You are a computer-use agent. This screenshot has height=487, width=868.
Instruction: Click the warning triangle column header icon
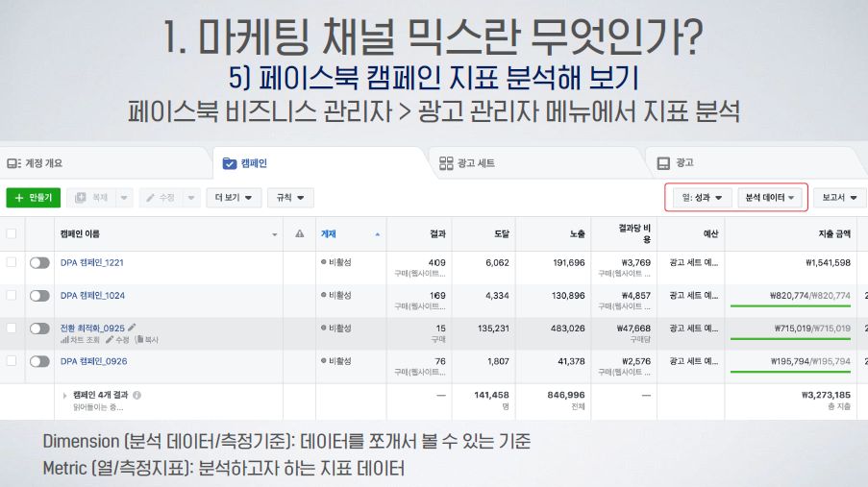[x=300, y=233]
